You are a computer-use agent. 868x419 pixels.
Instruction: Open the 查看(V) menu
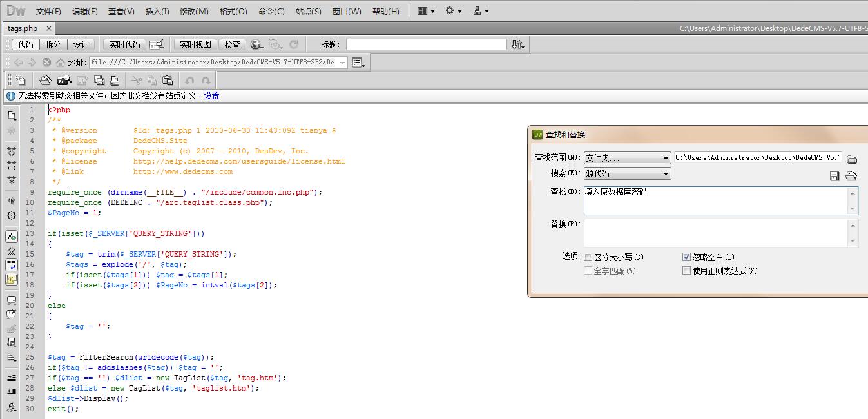pos(121,12)
